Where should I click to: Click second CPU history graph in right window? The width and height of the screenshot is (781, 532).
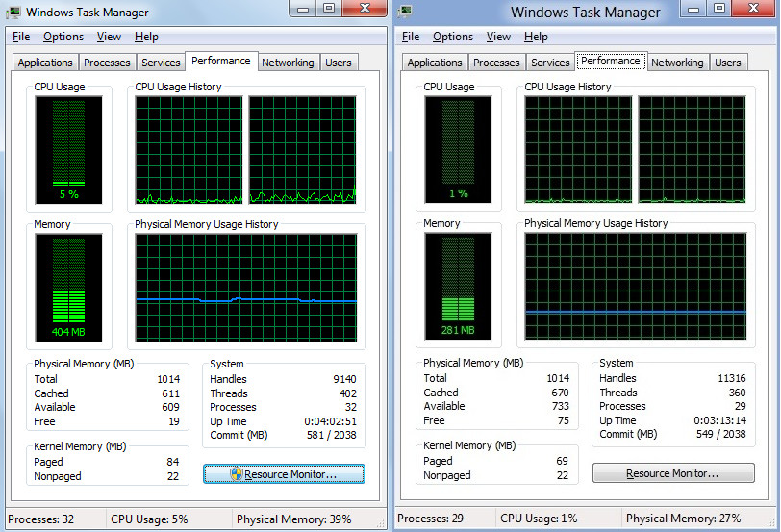(x=692, y=149)
